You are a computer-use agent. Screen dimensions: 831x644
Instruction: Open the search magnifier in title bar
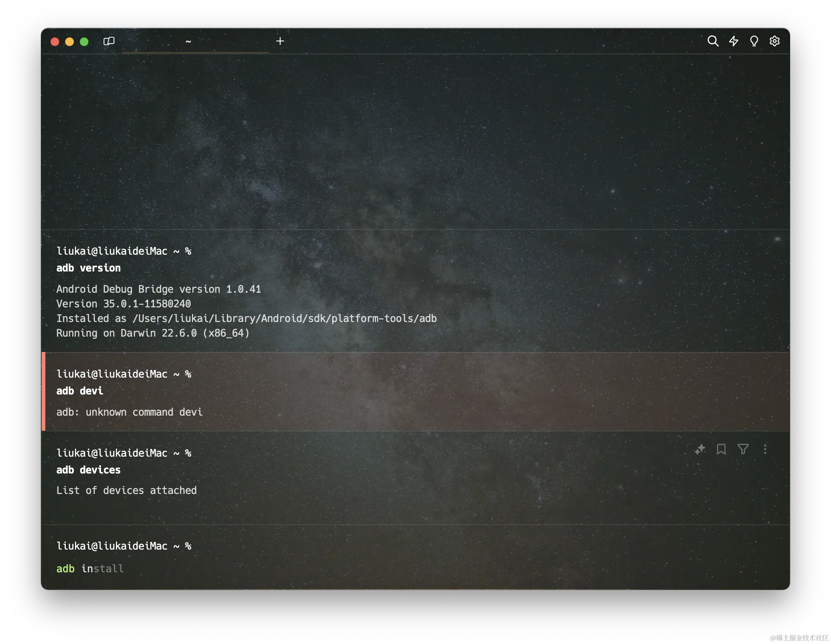[x=712, y=41]
